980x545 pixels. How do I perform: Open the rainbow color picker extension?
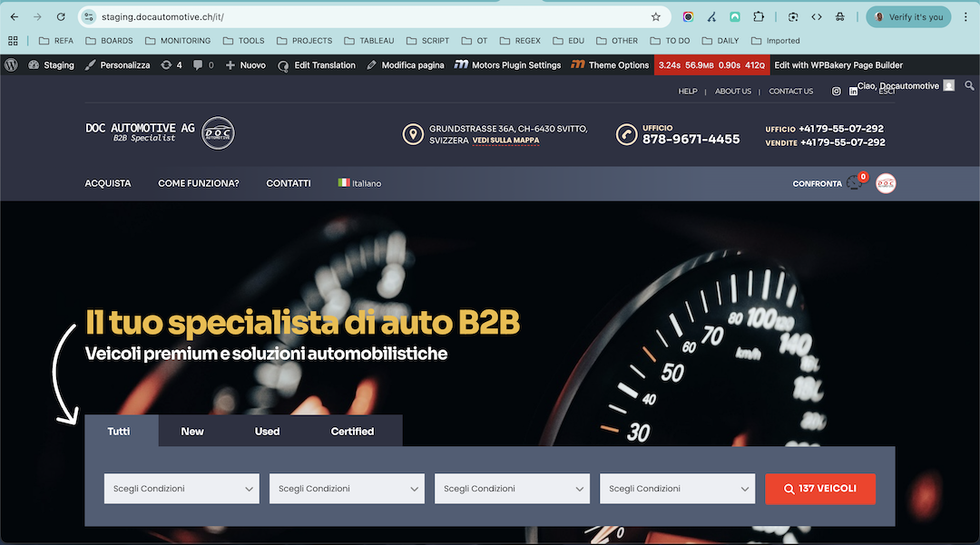point(688,17)
